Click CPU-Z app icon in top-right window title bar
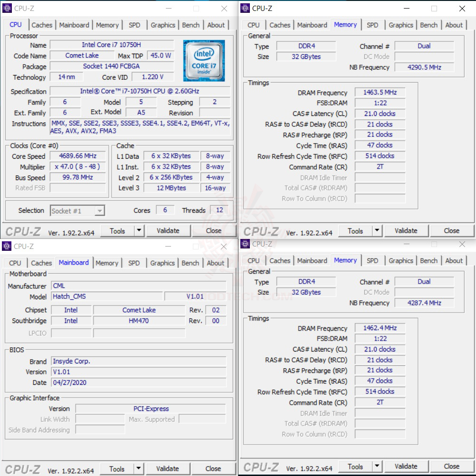The image size is (476, 476). [x=245, y=8]
